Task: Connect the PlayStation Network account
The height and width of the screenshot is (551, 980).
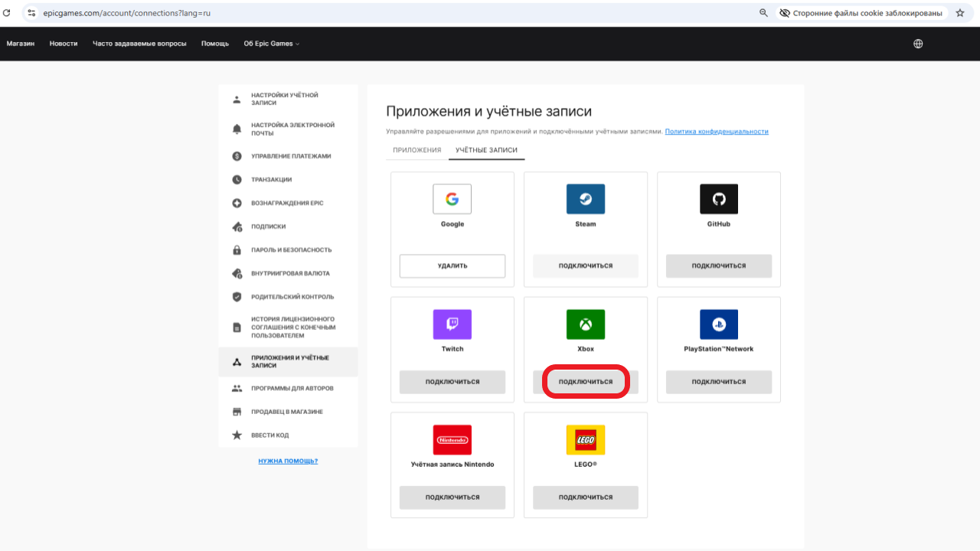Action: [719, 382]
